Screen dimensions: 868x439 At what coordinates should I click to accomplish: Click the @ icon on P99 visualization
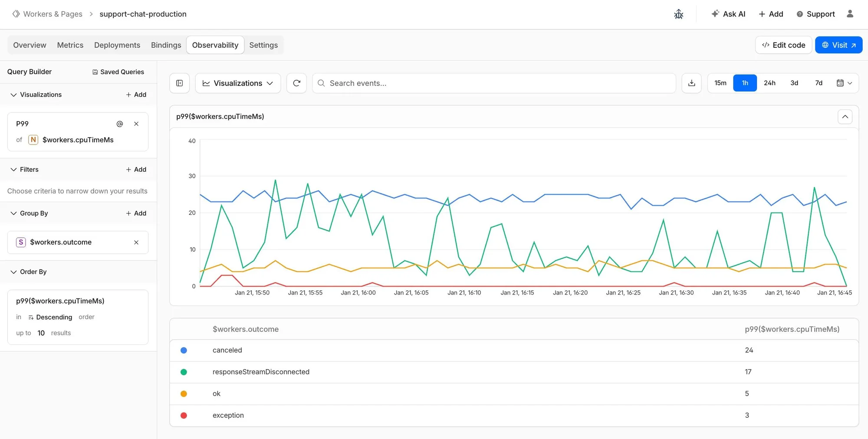tap(120, 124)
